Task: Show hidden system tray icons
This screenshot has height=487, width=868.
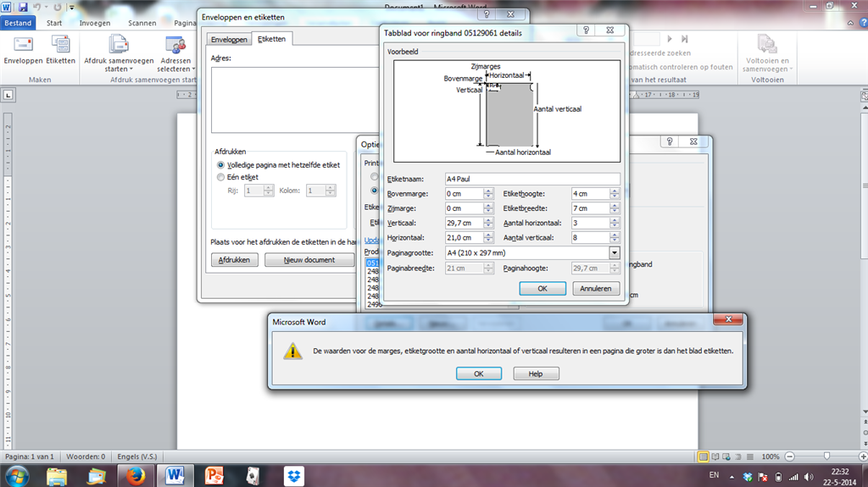Action: (732, 477)
